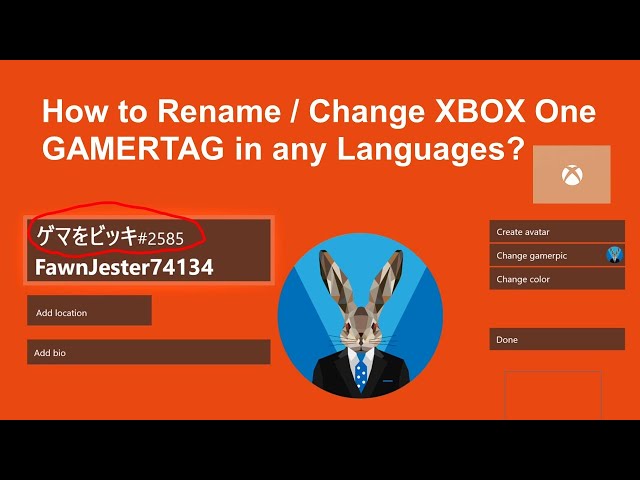Select the gamertag box with FawnJester74134
Screen dimensions: 640x480
click(149, 250)
